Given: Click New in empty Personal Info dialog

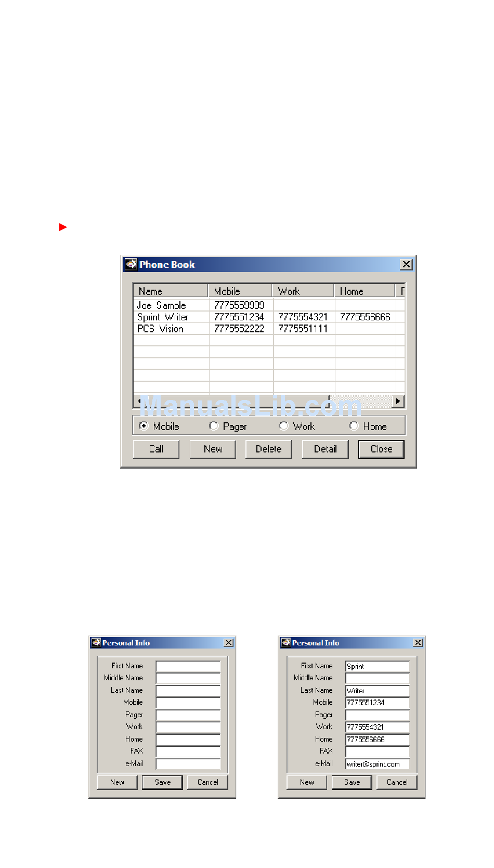Looking at the screenshot, I should point(117,782).
